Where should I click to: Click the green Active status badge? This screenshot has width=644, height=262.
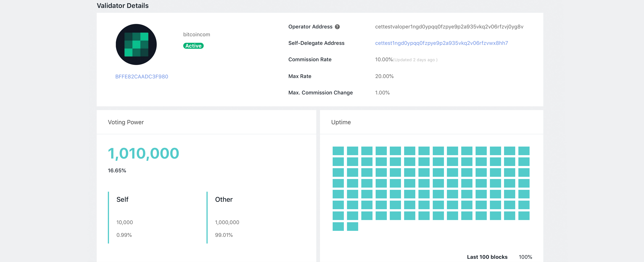click(193, 46)
